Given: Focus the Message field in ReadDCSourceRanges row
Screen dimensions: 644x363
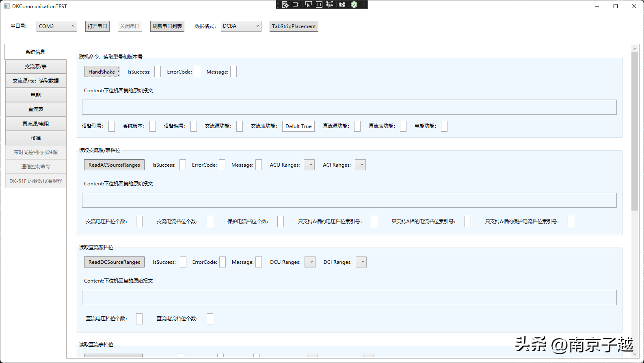Looking at the screenshot, I should pyautogui.click(x=259, y=262).
